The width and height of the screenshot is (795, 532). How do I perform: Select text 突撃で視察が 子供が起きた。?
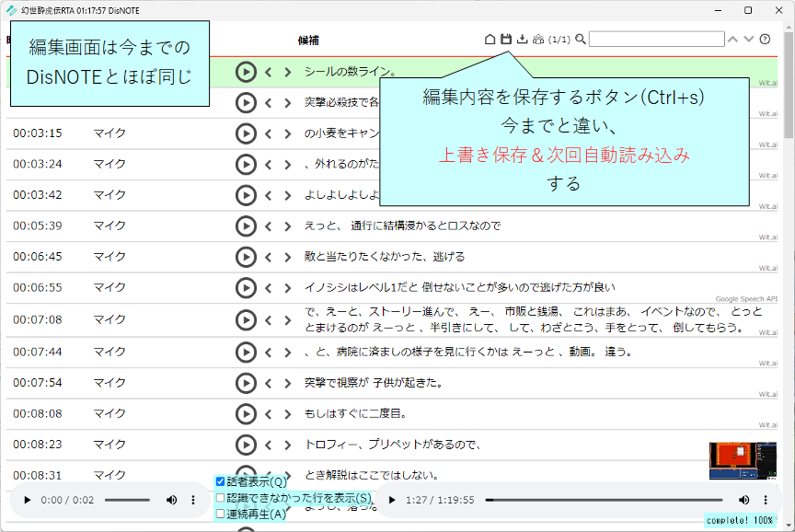[x=374, y=382]
